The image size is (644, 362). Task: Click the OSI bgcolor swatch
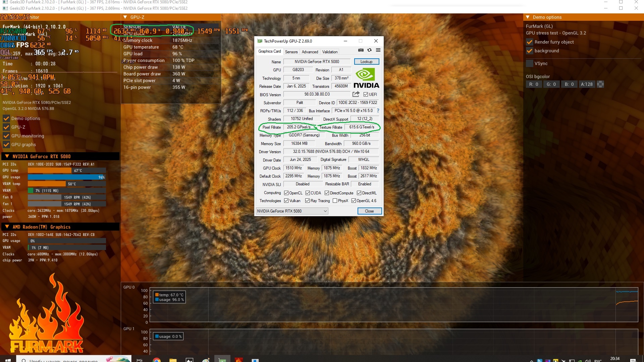pos(600,84)
